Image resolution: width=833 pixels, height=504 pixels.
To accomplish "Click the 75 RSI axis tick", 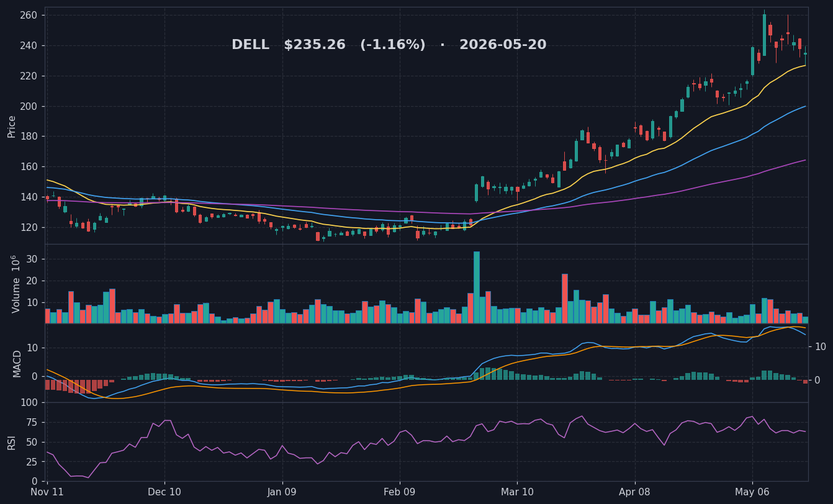I will coord(31,422).
